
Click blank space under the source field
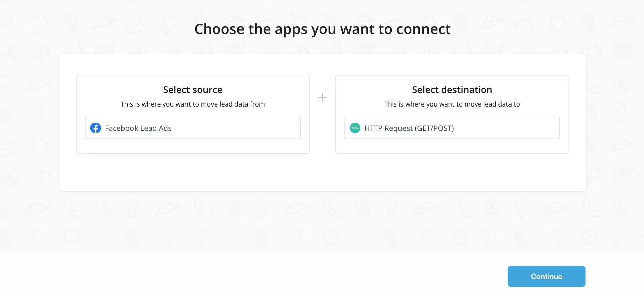[193, 146]
